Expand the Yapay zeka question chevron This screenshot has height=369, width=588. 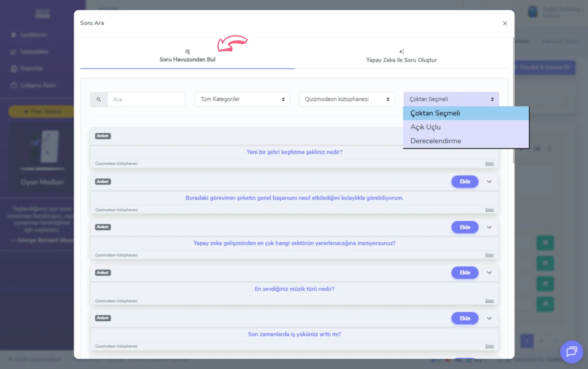(x=489, y=228)
